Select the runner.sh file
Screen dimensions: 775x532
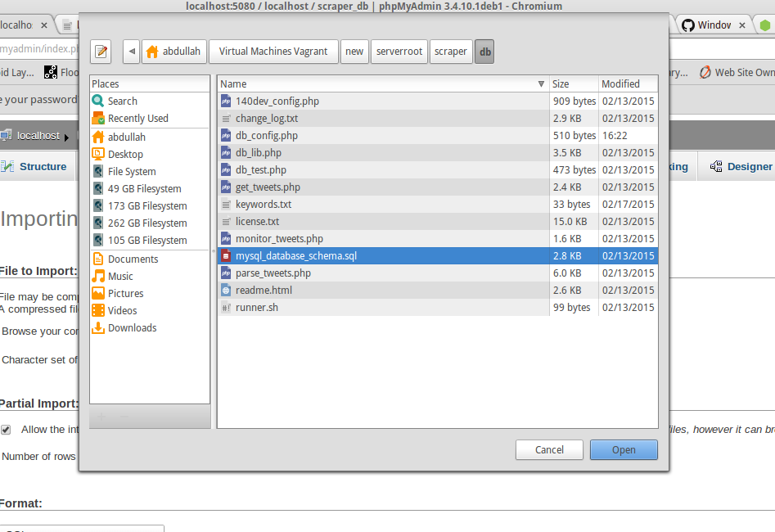pyautogui.click(x=438, y=308)
